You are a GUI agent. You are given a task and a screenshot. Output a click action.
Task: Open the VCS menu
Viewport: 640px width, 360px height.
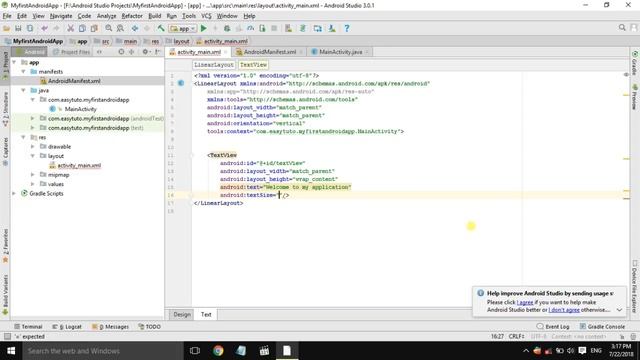pos(206,16)
